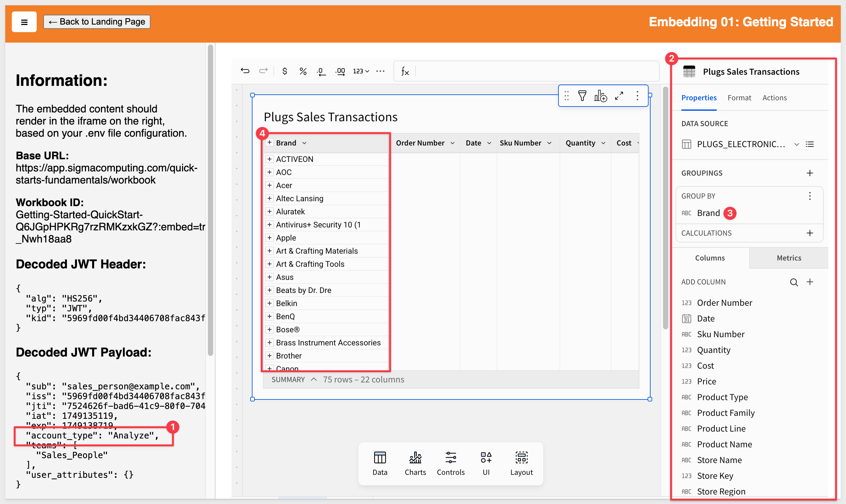Click Back to Landing Page button
This screenshot has height=504, width=846.
pyautogui.click(x=97, y=22)
